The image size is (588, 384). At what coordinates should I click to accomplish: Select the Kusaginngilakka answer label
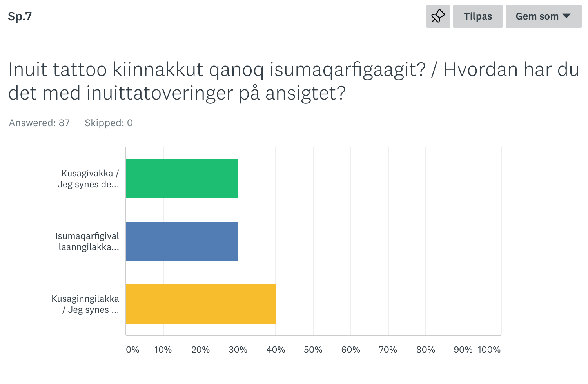point(85,304)
